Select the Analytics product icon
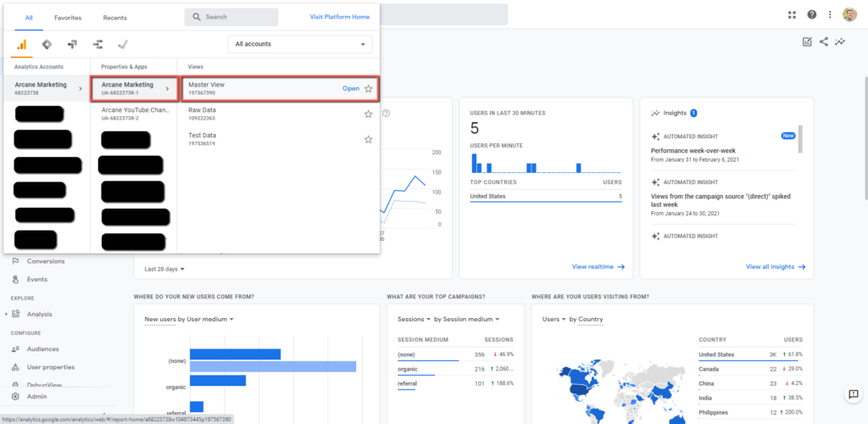This screenshot has width=868, height=424. pyautogui.click(x=21, y=44)
